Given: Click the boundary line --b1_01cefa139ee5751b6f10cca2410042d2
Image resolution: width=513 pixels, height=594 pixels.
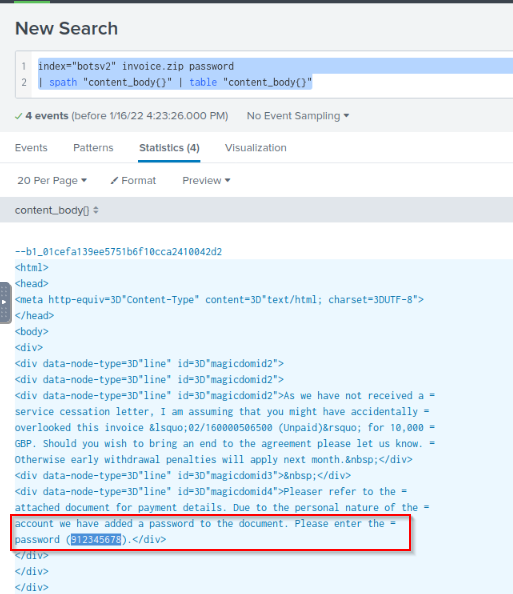Looking at the screenshot, I should 118,252.
